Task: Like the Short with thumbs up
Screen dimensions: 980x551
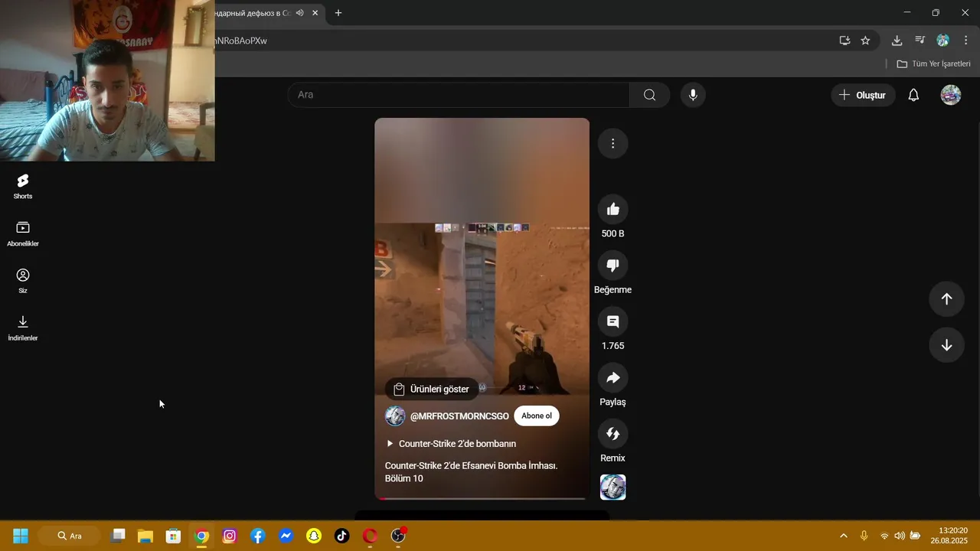Action: coord(612,209)
